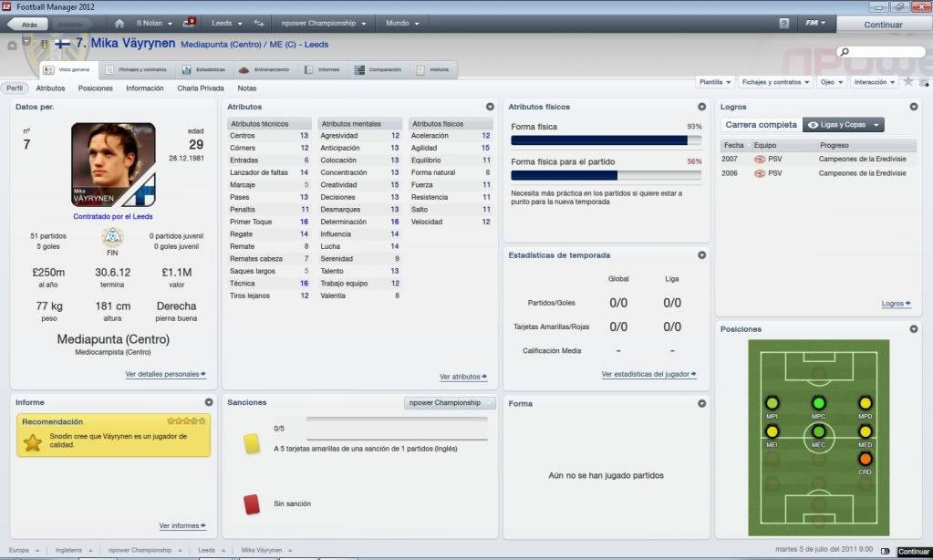Click the Mika Väyrynen breadcrumb at bottom
Screen dimensions: 933x560
coord(262,550)
